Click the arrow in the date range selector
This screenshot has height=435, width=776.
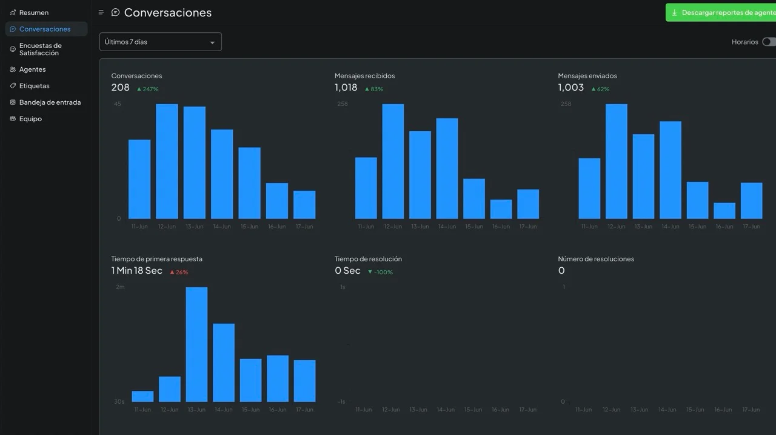pos(212,43)
